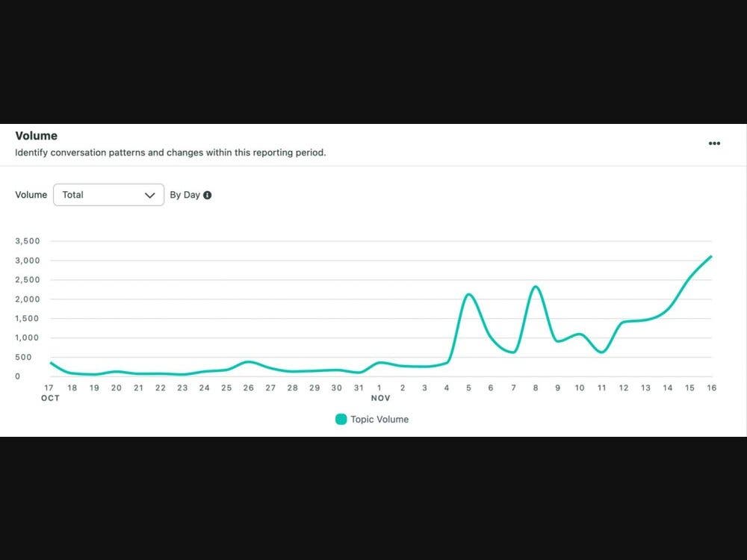Open the three-dot more options menu
Image resolution: width=747 pixels, height=560 pixels.
714,143
